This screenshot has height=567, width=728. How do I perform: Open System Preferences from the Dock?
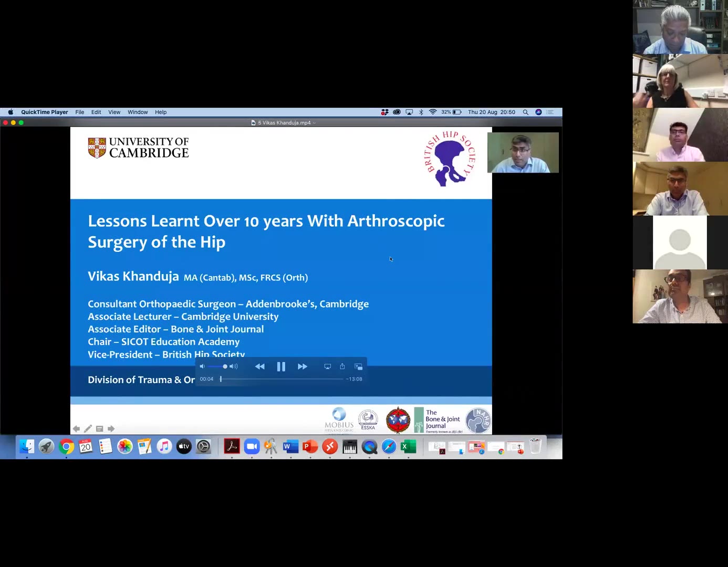[203, 446]
